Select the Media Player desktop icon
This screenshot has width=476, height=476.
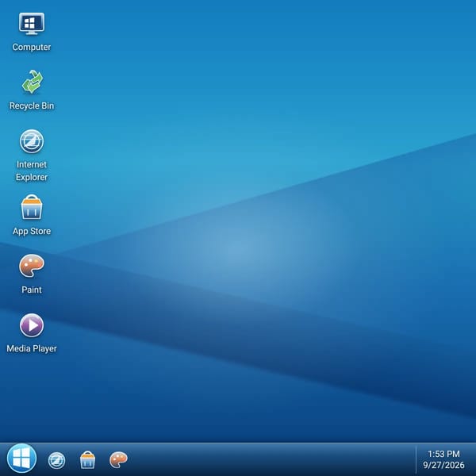coord(32,325)
